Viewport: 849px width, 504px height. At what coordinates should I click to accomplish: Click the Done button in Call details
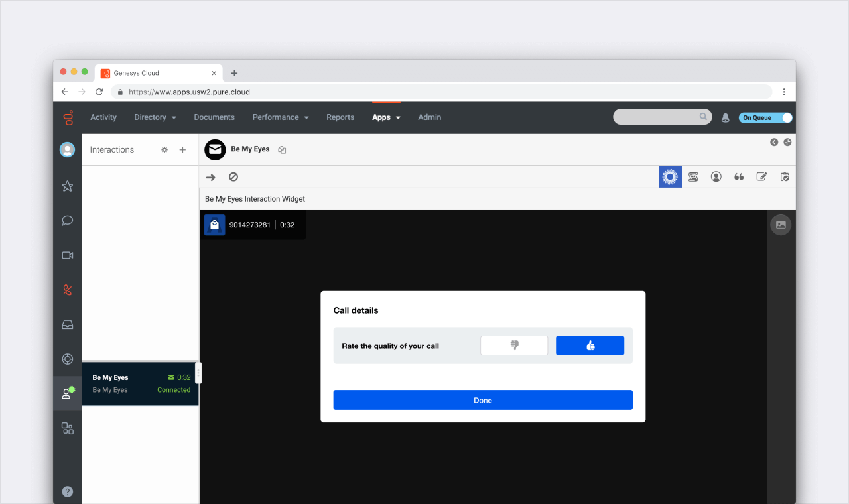click(483, 400)
